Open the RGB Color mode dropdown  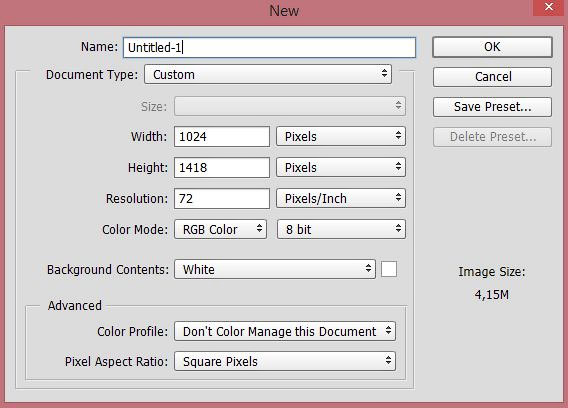point(220,229)
